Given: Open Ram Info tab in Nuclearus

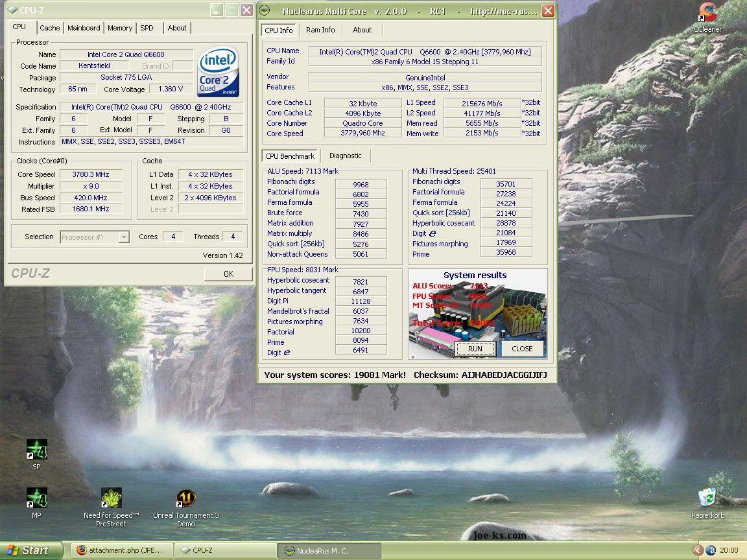Looking at the screenshot, I should 320,30.
